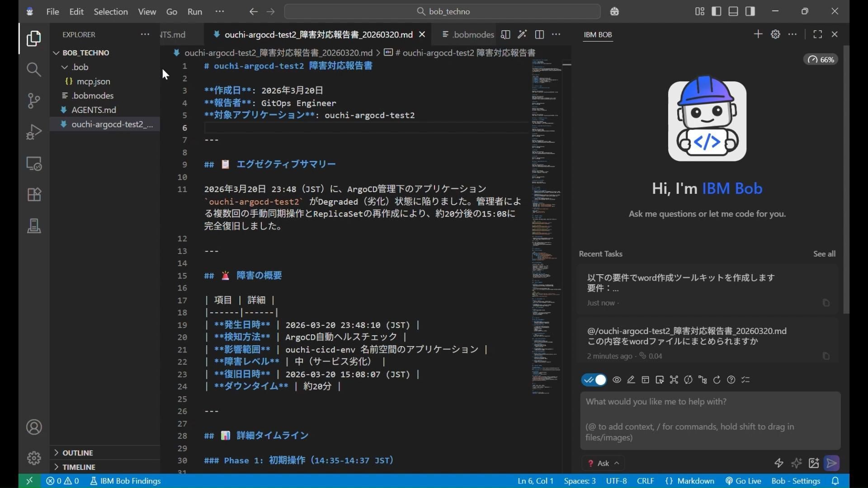Screen dimensions: 868x488
Task: Toggle the secondary side bar visibility
Action: (750, 11)
